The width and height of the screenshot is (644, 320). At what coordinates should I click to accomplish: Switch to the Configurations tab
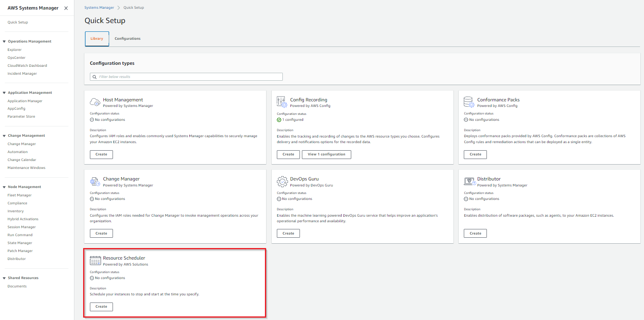128,39
